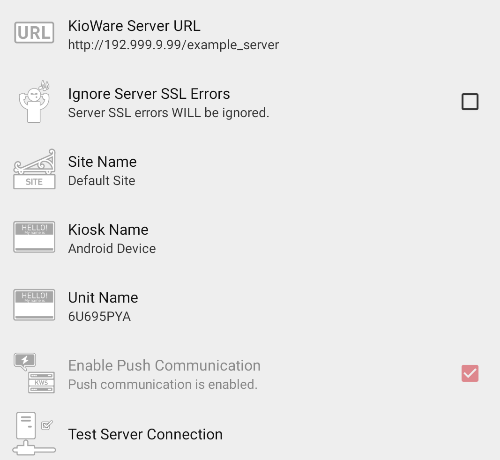
Task: Click 'Push communication is enabled.' text
Action: tap(163, 385)
